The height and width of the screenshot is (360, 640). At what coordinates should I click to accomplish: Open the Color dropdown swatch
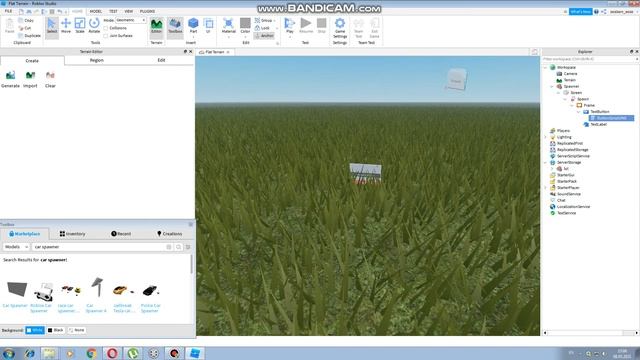point(245,26)
